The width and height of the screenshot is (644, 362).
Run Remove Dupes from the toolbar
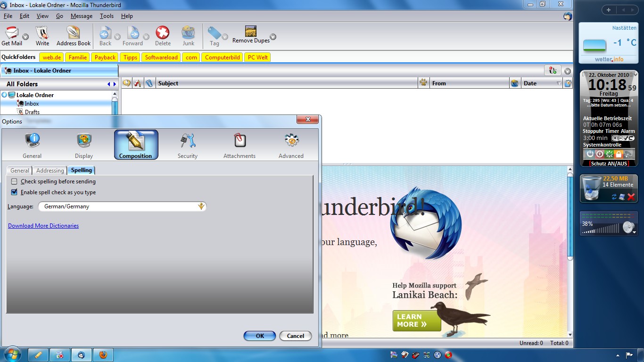251,35
